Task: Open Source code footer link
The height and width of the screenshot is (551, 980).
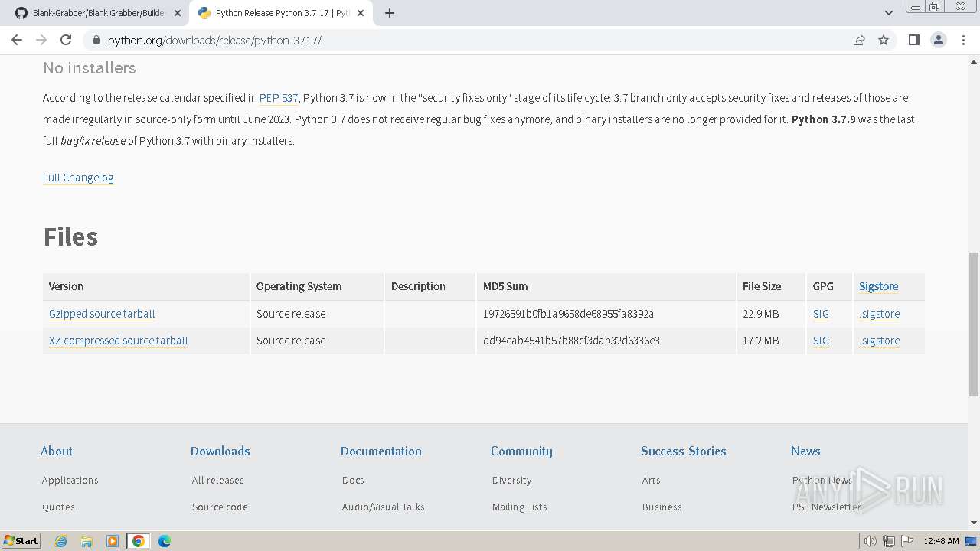Action: tap(220, 507)
